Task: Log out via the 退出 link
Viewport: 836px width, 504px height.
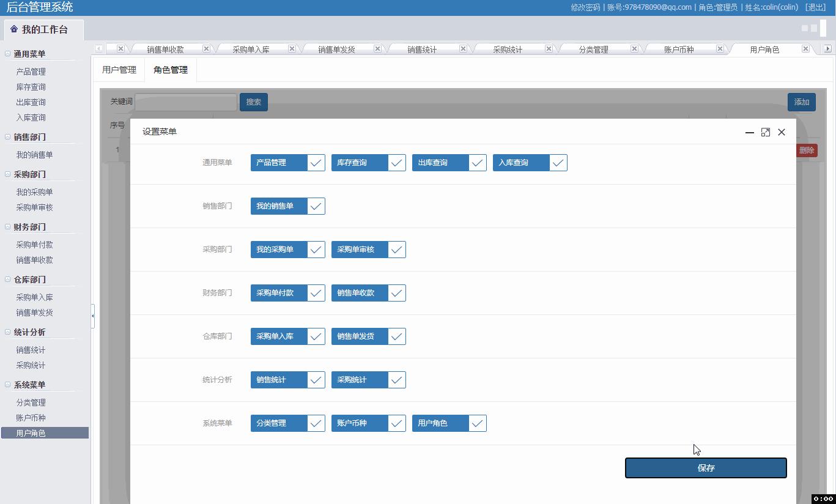Action: [816, 7]
